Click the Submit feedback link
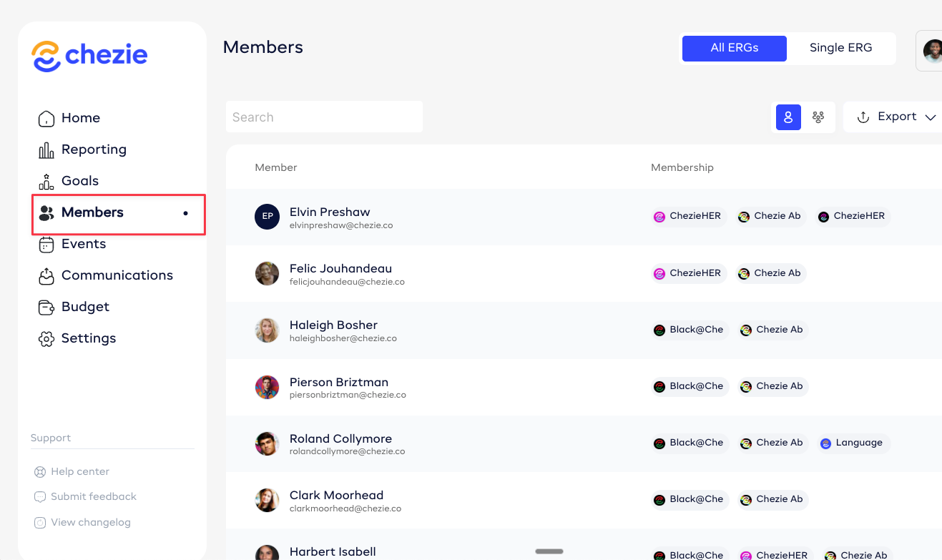This screenshot has height=560, width=942. 93,497
